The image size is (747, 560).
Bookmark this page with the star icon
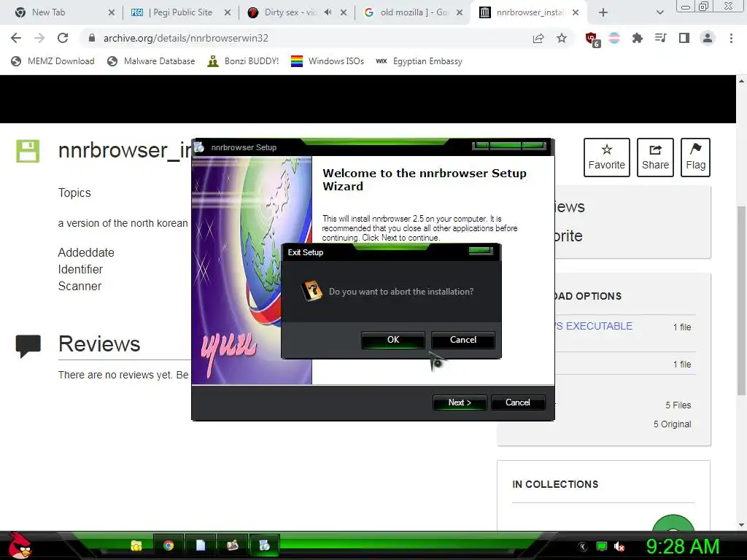562,38
